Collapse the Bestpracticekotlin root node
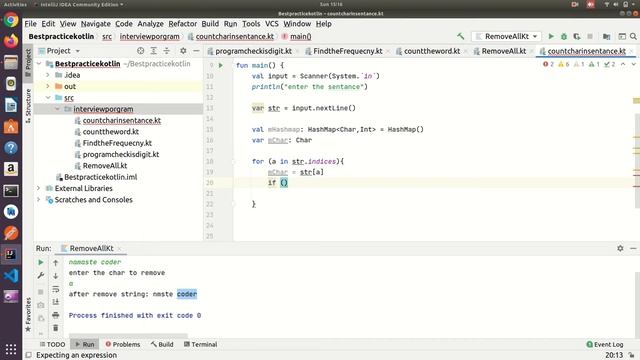Image resolution: width=640 pixels, height=360 pixels. (x=39, y=64)
